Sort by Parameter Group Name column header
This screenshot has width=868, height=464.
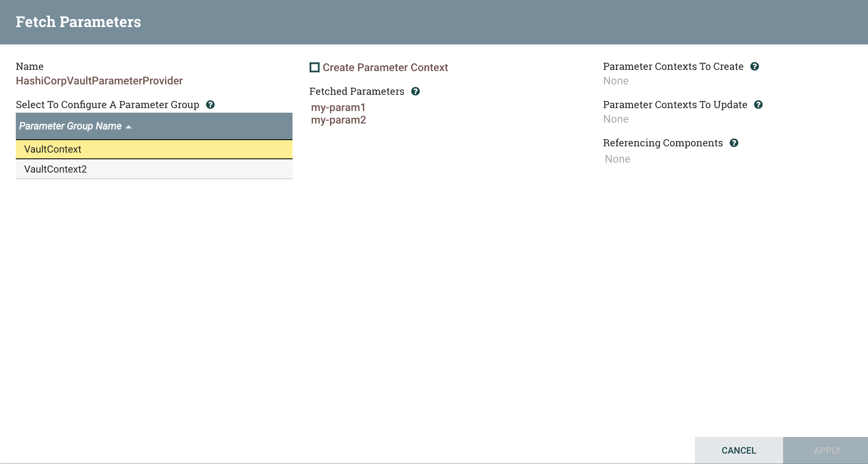point(70,126)
